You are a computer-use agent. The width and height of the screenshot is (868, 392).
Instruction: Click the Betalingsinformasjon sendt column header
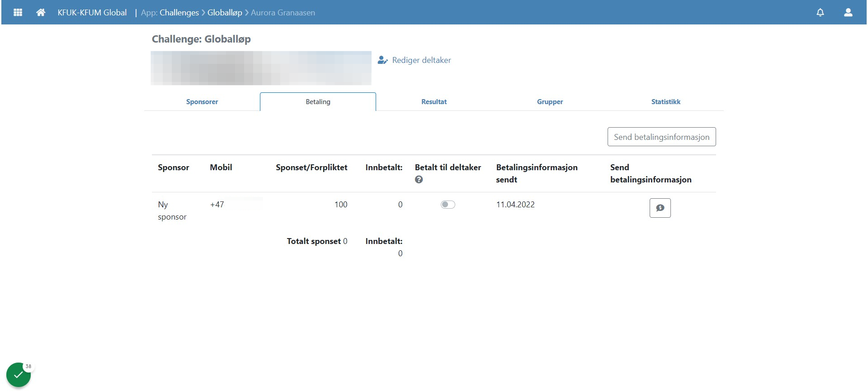[537, 173]
